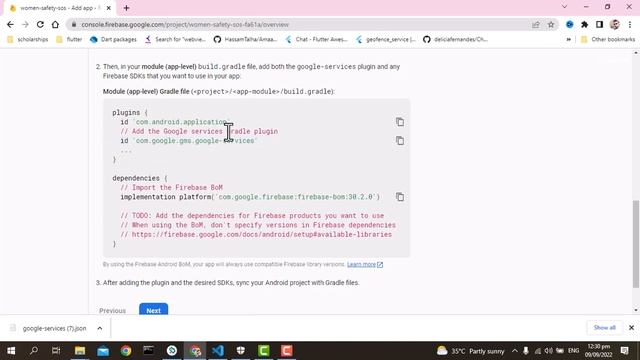Open the HassamTalha/Amaa... GitHub bookmark

click(x=245, y=39)
